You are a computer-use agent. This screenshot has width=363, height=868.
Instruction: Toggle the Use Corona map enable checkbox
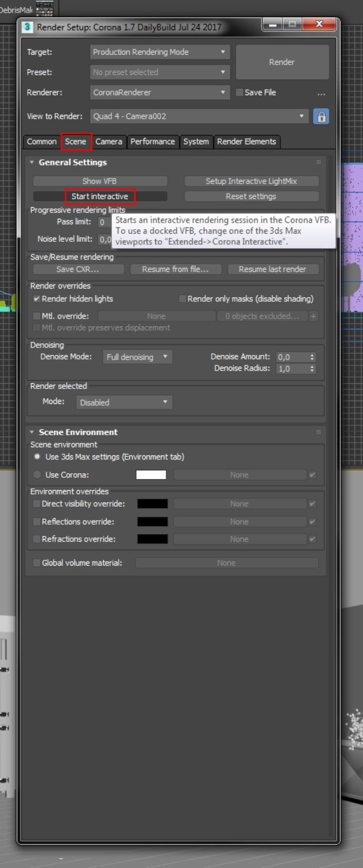coord(313,475)
